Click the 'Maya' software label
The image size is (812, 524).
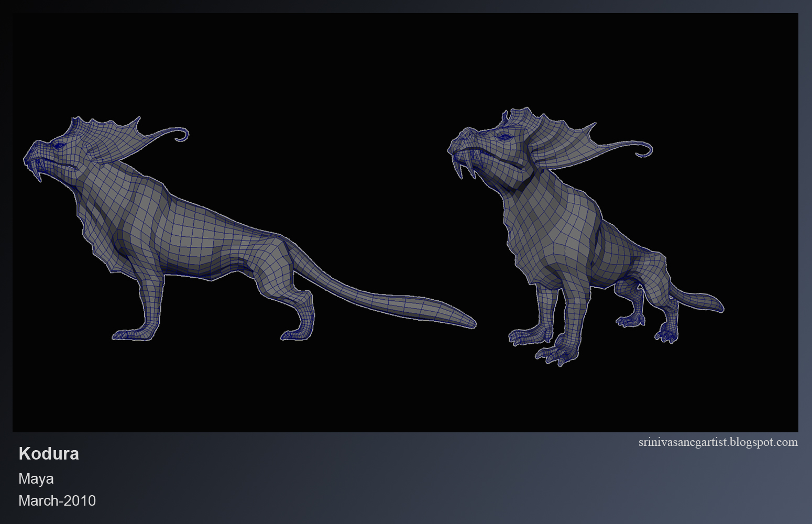click(36, 479)
